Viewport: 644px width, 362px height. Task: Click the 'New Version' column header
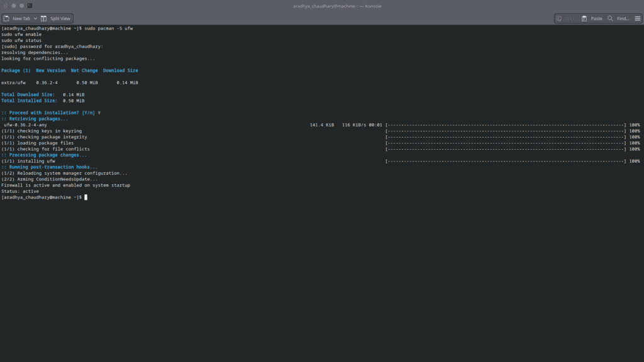50,70
